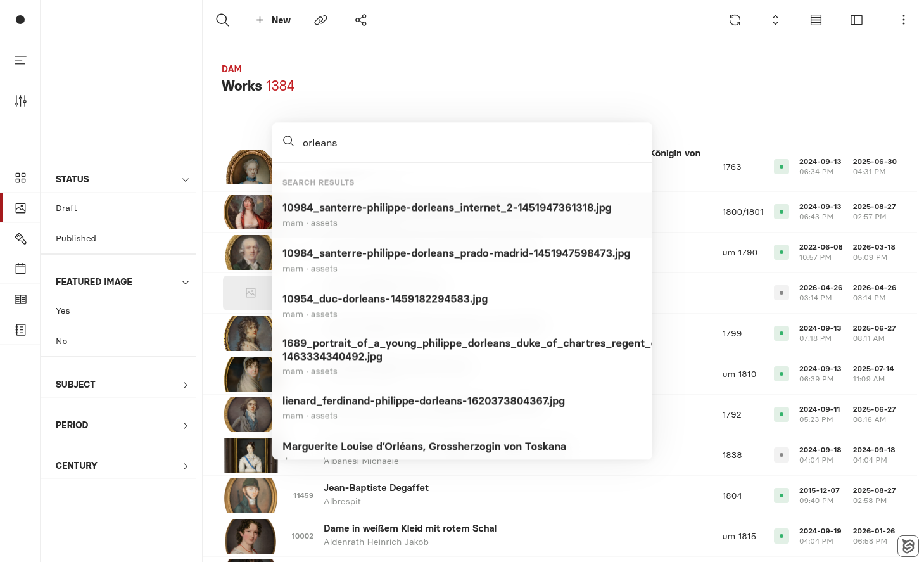
Task: Open result lienard_ferdinand-philippe-dorleans jpg
Action: (x=462, y=408)
